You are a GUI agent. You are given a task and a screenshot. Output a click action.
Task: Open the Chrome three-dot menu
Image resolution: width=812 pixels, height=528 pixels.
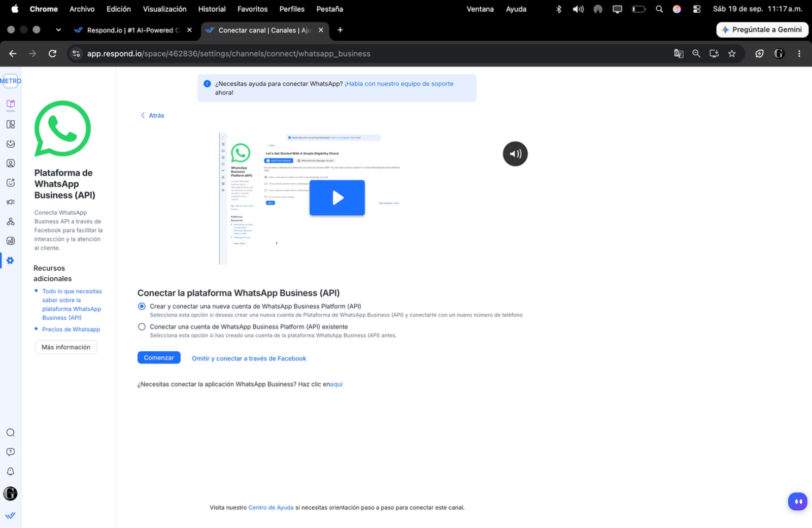pyautogui.click(x=799, y=53)
